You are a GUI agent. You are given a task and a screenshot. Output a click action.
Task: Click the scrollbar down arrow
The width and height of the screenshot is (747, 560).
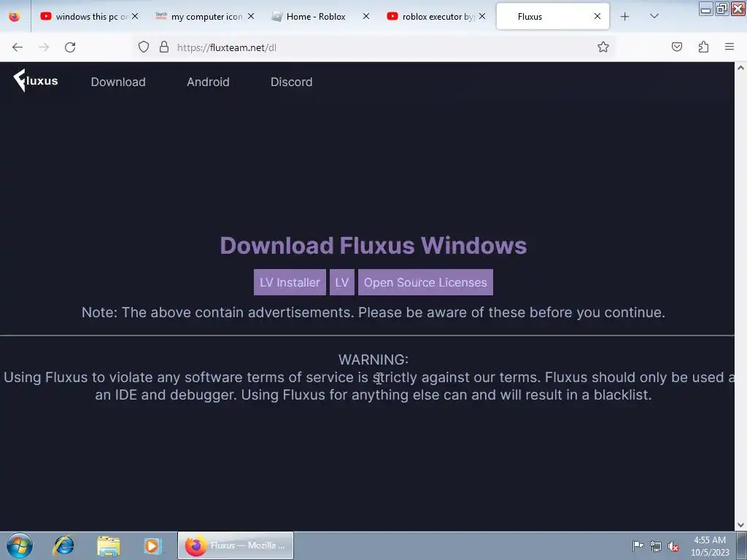(x=740, y=525)
